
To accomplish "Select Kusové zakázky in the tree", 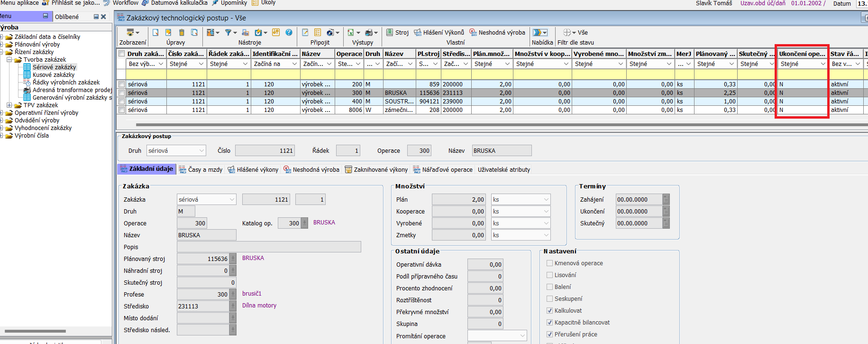I will pyautogui.click(x=54, y=74).
